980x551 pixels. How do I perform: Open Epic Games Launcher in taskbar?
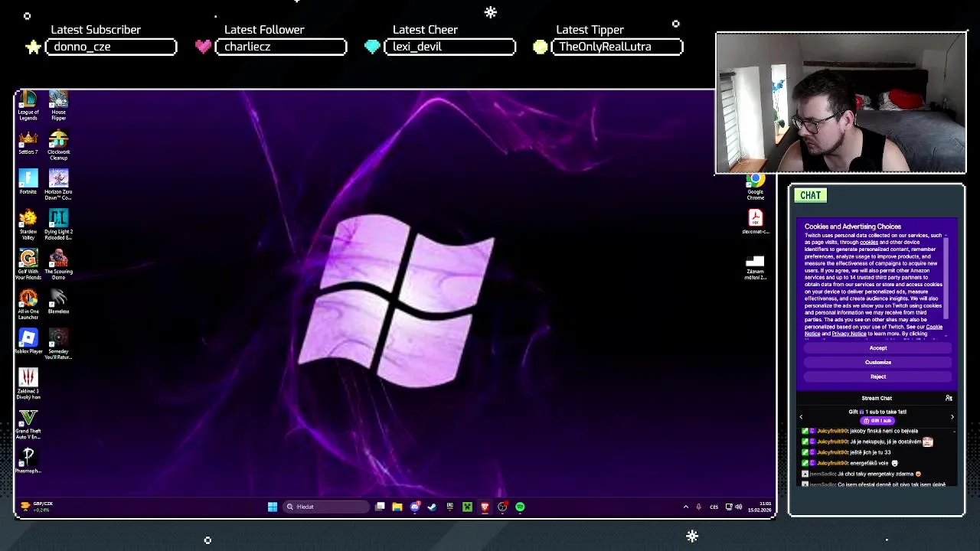[450, 507]
